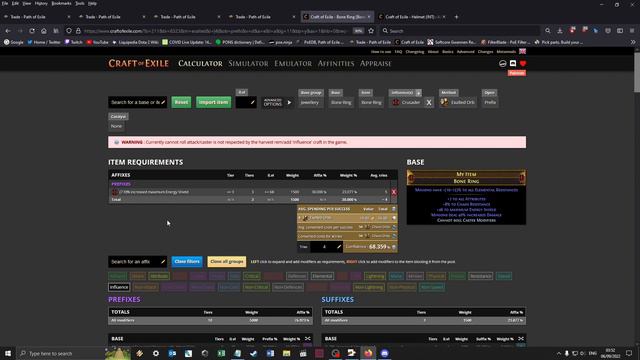Click the Windows taskbar search box
Image resolution: width=640 pixels, height=360 pixels.
pos(61,353)
